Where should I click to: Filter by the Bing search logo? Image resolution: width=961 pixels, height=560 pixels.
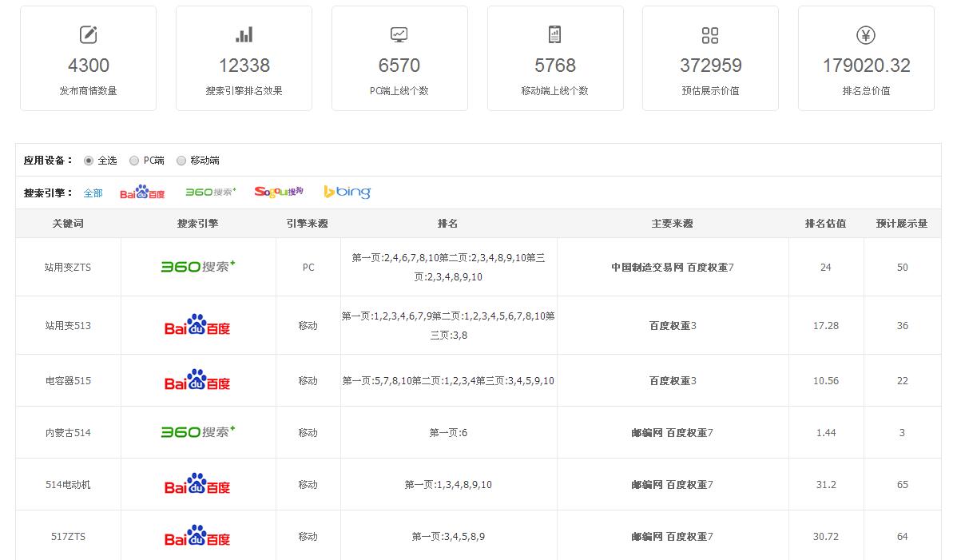point(347,192)
